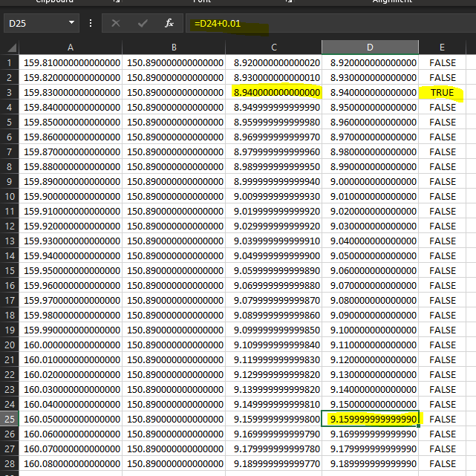Image resolution: width=476 pixels, height=476 pixels.
Task: Select row 1 header
Action: click(10, 63)
